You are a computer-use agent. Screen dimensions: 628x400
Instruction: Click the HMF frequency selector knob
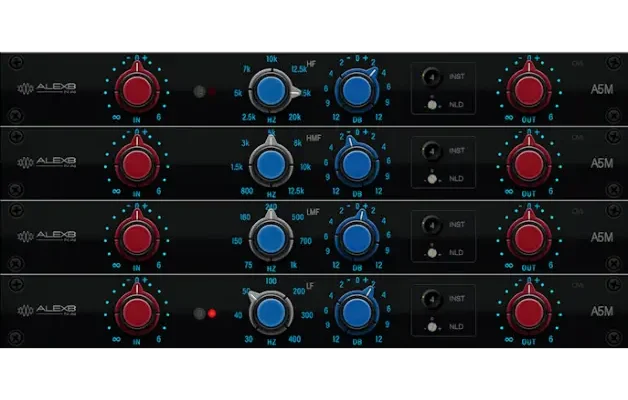[268, 161]
